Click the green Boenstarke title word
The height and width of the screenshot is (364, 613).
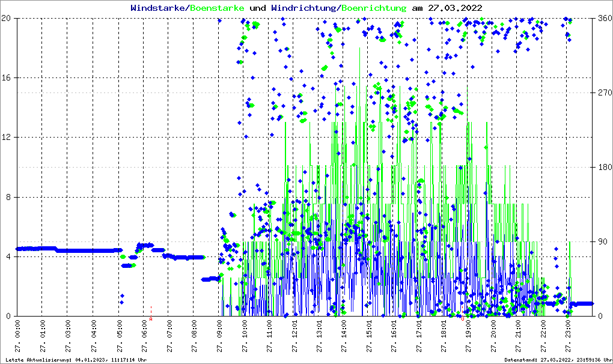pyautogui.click(x=217, y=8)
